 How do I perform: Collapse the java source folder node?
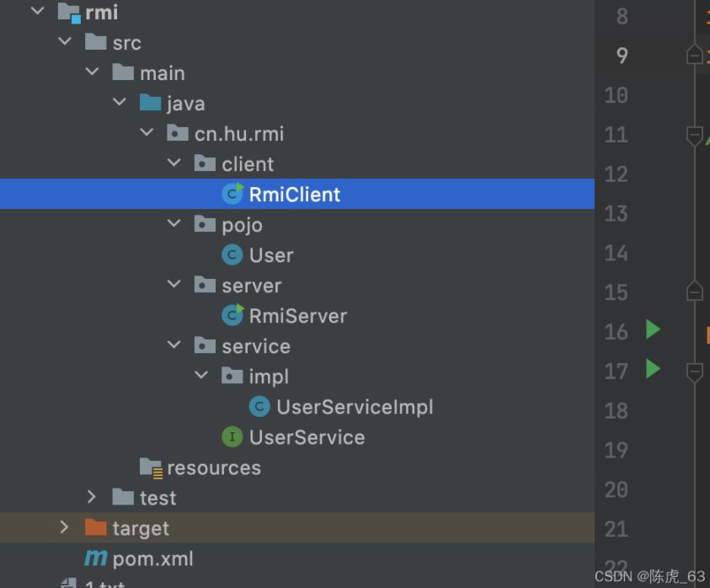pyautogui.click(x=119, y=102)
